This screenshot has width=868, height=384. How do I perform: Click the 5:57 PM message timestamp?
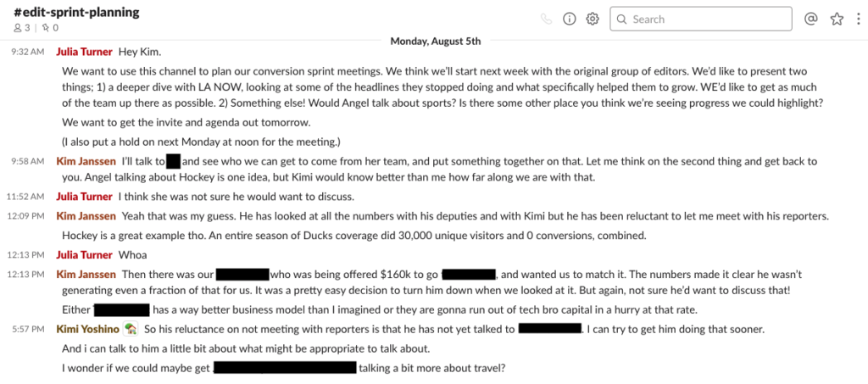[28, 329]
